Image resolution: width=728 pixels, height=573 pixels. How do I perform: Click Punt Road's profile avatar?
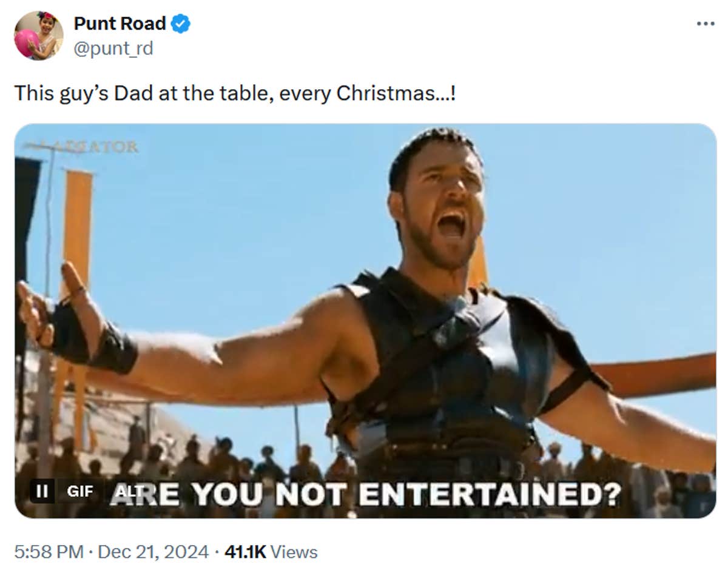pyautogui.click(x=39, y=33)
